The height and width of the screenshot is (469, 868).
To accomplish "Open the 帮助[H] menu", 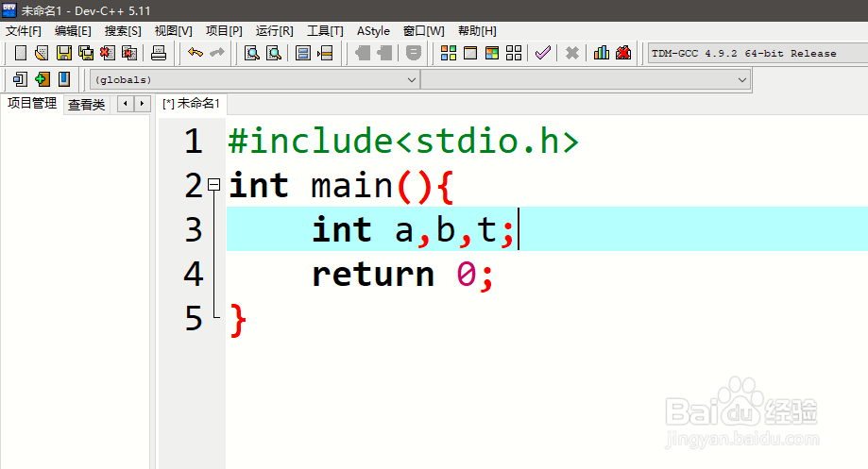I will tap(477, 31).
